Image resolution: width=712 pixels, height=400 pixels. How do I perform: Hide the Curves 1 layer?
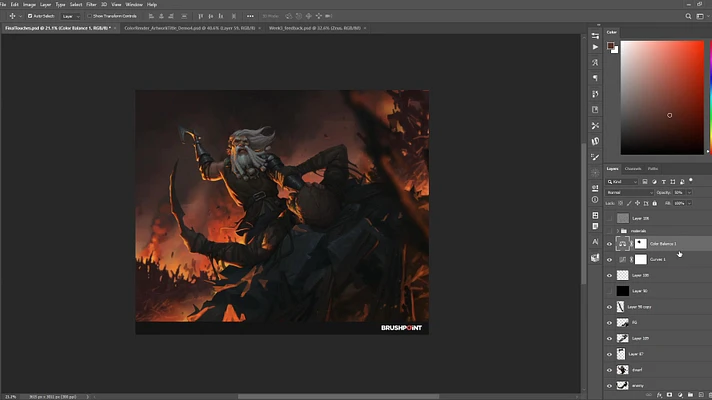609,260
